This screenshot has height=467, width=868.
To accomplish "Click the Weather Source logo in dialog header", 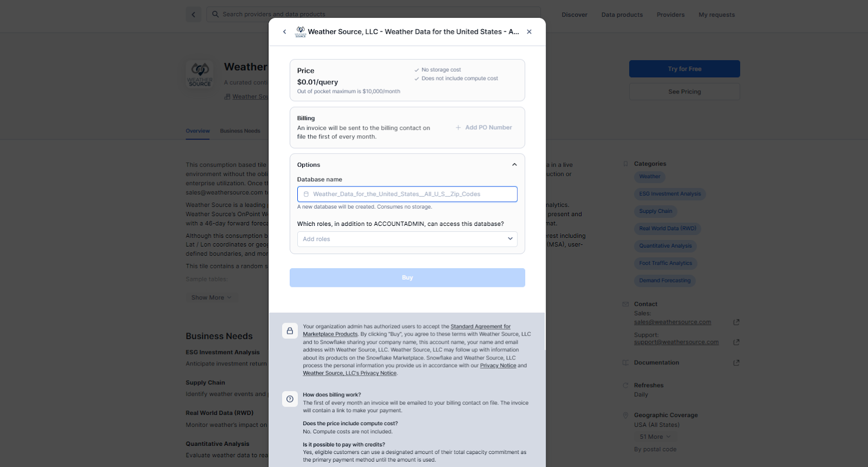I will click(x=301, y=32).
